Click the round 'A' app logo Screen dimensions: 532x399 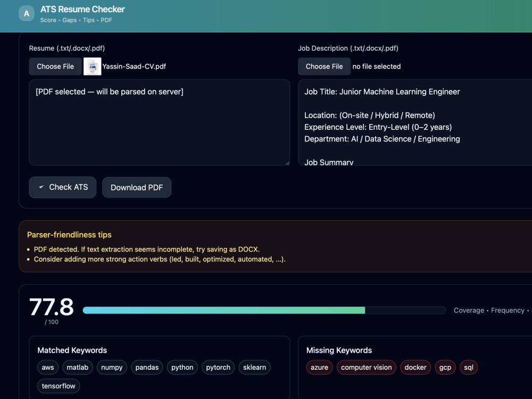point(27,14)
